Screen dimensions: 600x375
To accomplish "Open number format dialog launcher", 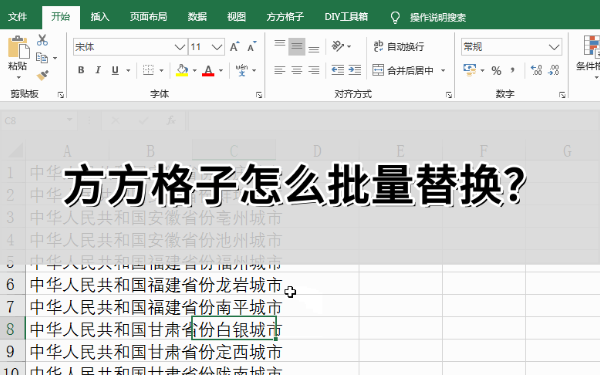I will pos(562,95).
